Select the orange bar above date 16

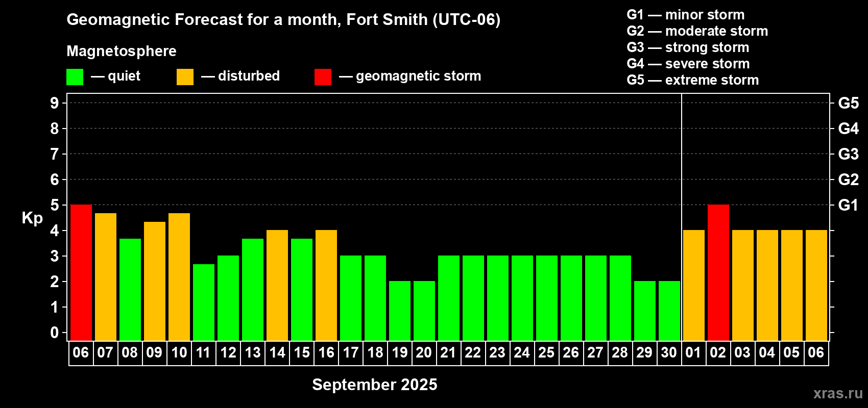tap(326, 286)
